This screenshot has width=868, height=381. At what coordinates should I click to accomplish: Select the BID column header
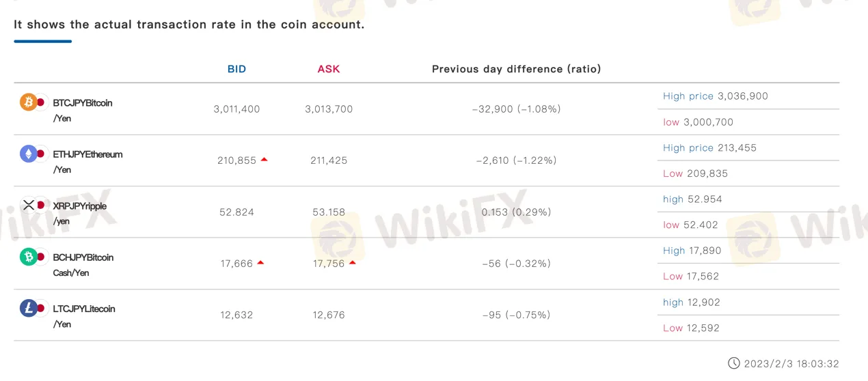coord(236,69)
